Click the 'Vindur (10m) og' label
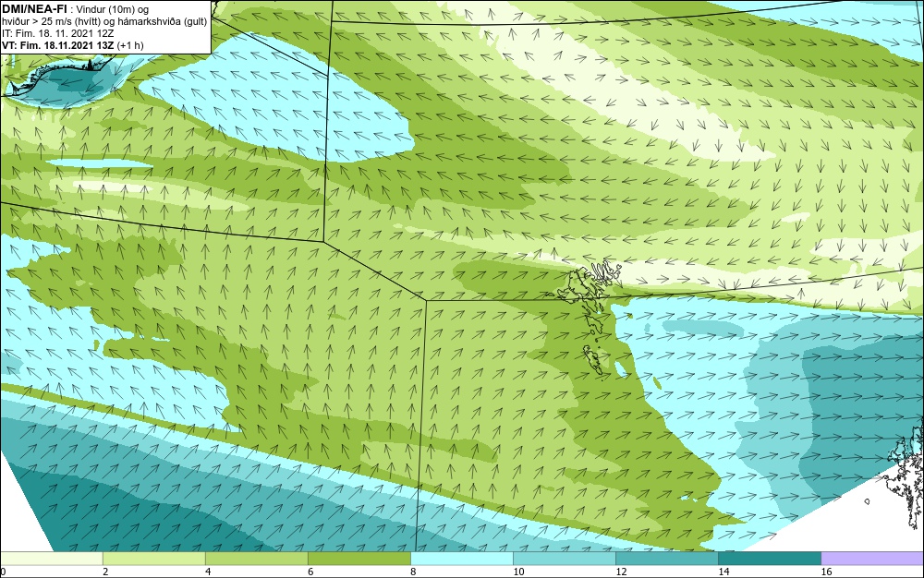This screenshot has width=924, height=578. pyautogui.click(x=113, y=9)
